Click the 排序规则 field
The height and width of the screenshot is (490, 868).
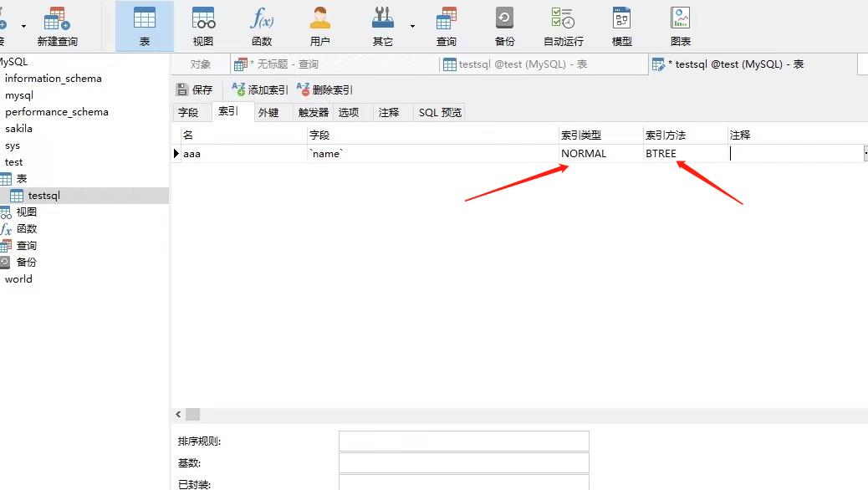(464, 442)
